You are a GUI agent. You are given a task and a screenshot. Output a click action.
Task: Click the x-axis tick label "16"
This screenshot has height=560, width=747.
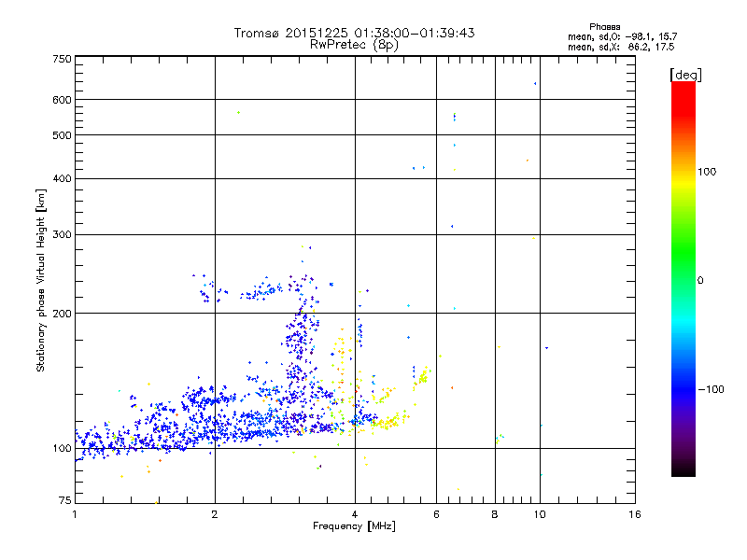(x=635, y=514)
